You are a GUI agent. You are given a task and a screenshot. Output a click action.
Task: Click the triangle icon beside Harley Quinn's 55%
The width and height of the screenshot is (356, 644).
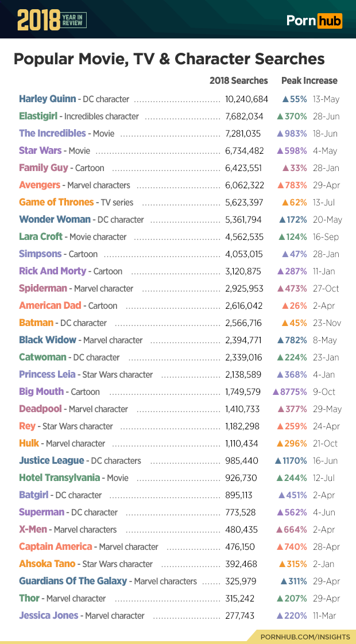[x=285, y=99]
